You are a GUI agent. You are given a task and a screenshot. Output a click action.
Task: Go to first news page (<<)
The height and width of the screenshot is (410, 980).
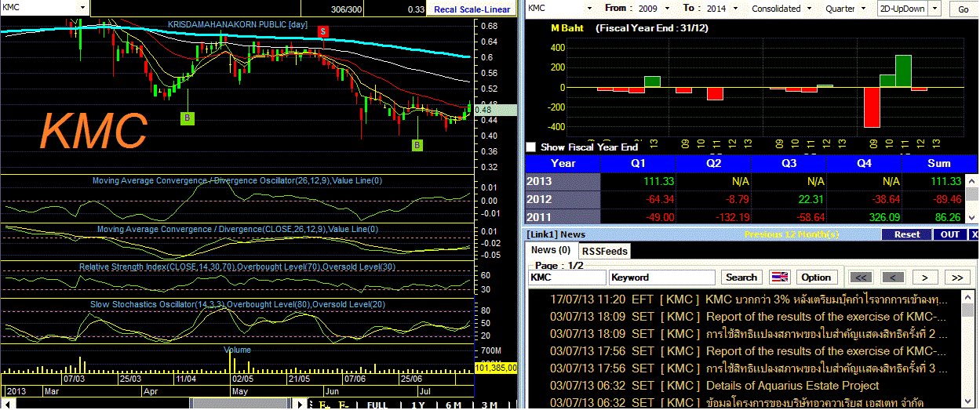[x=860, y=277]
